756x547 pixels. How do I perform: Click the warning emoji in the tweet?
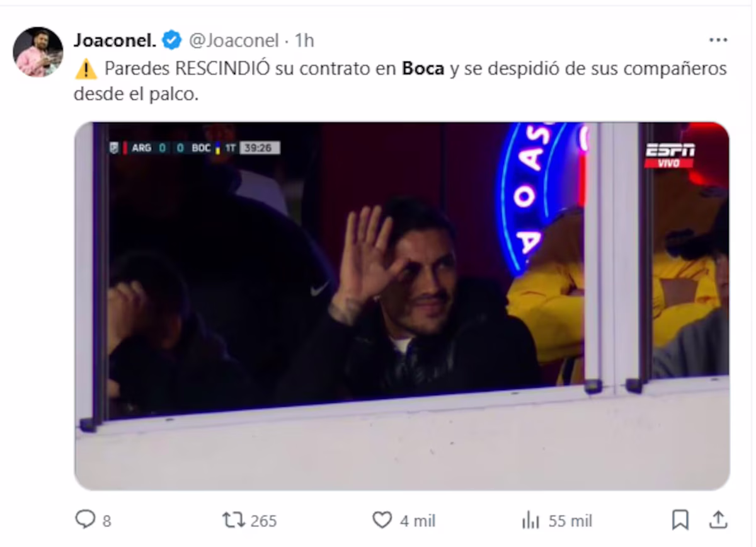click(x=86, y=69)
